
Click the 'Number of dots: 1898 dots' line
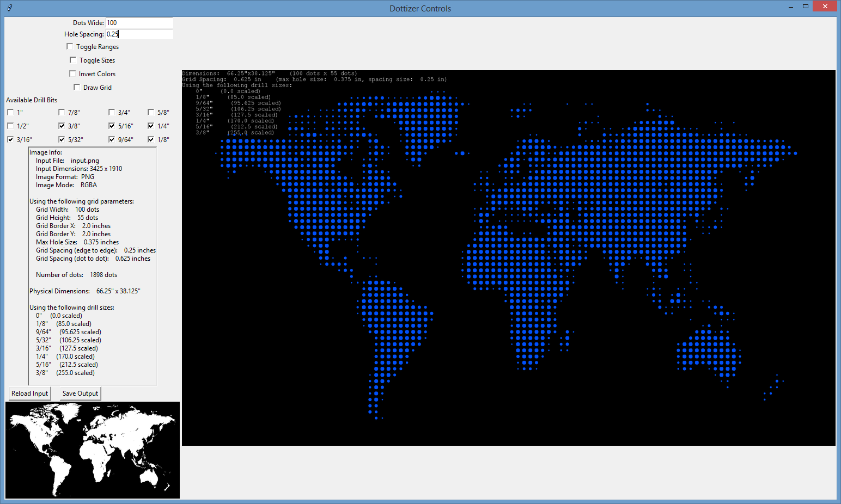[x=77, y=275]
